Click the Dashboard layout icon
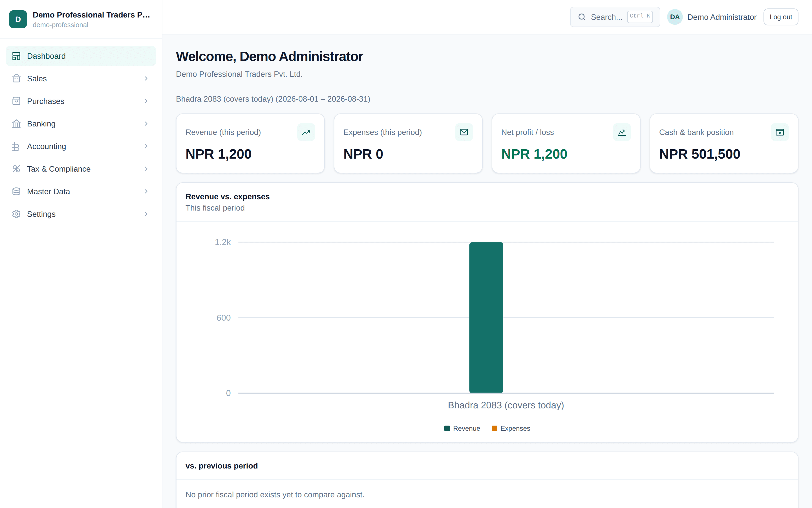Viewport: 812px width, 508px height. coord(16,56)
